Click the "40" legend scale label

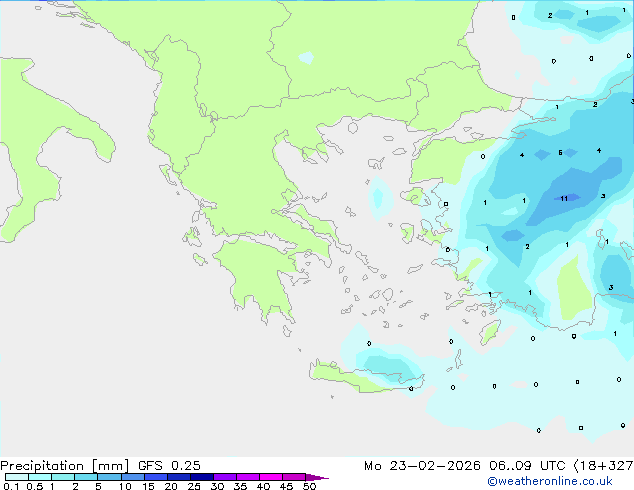(x=263, y=486)
